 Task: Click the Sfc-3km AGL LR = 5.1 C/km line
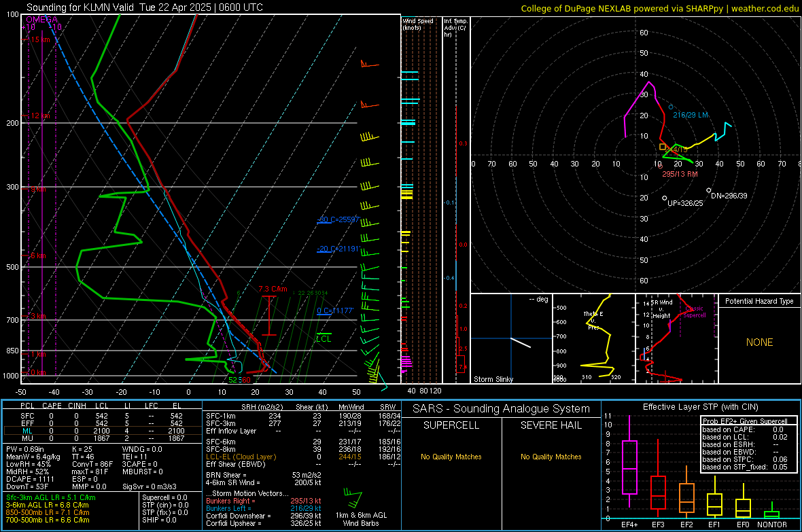[51, 497]
